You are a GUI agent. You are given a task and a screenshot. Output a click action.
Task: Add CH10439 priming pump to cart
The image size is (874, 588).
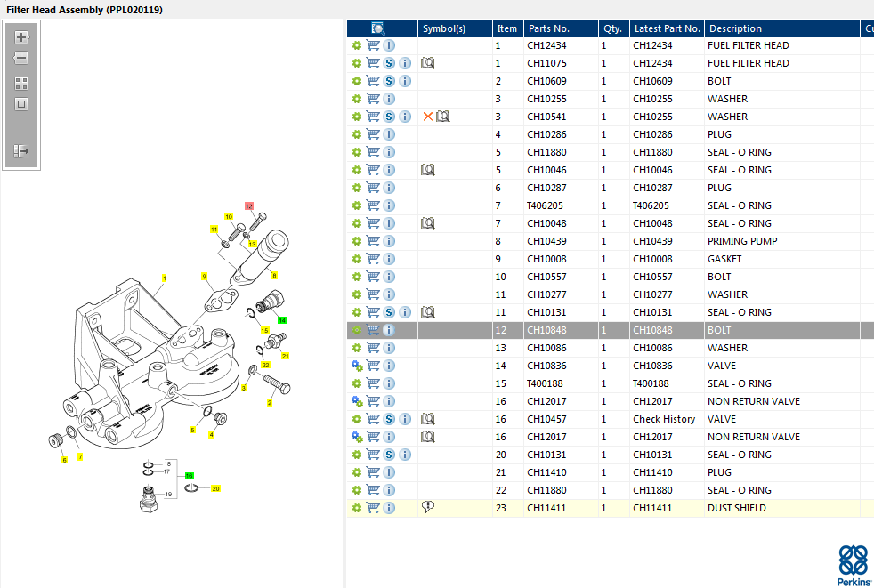coord(373,241)
